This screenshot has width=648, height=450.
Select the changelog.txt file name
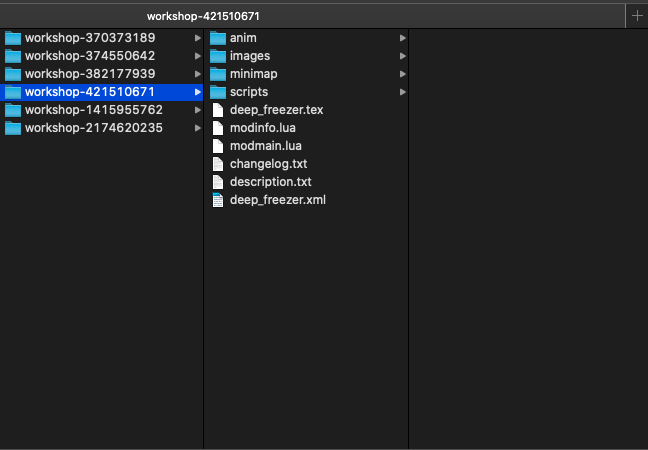(269, 164)
